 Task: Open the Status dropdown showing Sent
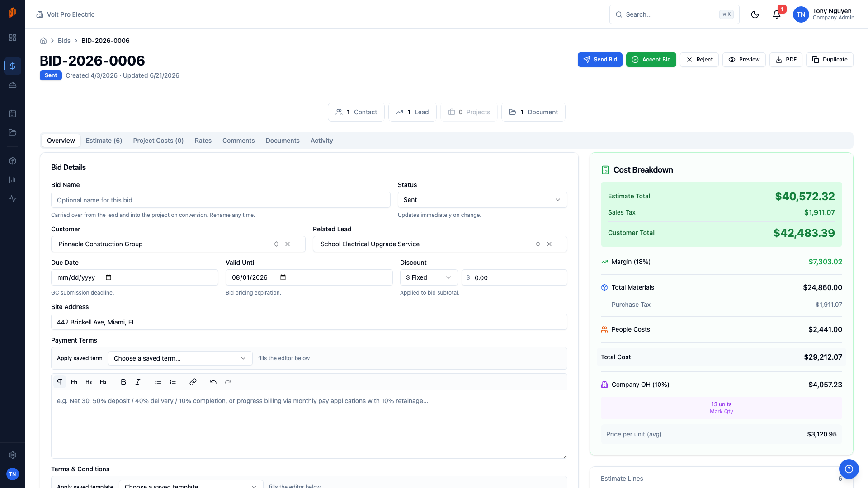(482, 200)
